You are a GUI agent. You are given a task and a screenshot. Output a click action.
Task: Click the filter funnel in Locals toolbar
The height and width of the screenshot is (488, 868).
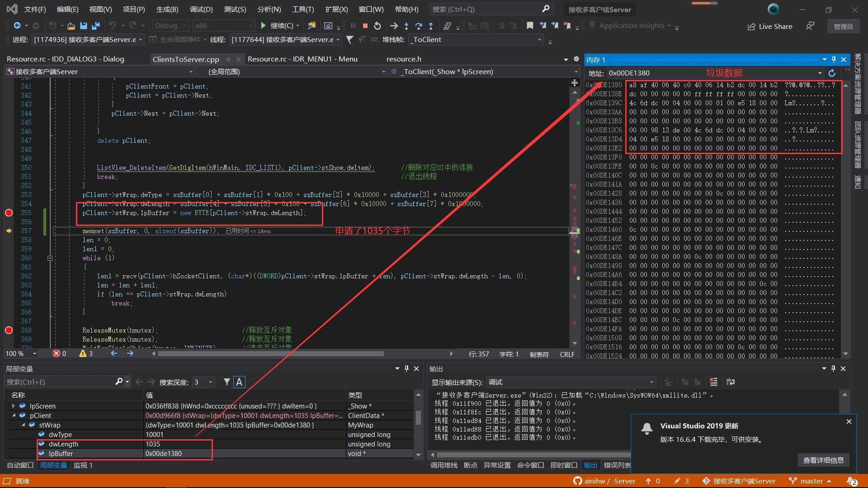click(x=227, y=382)
